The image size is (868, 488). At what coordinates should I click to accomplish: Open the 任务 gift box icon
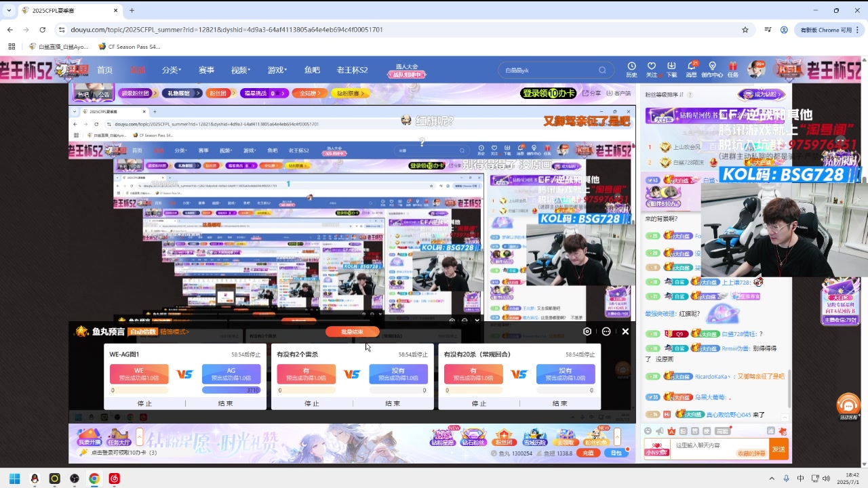pos(732,66)
